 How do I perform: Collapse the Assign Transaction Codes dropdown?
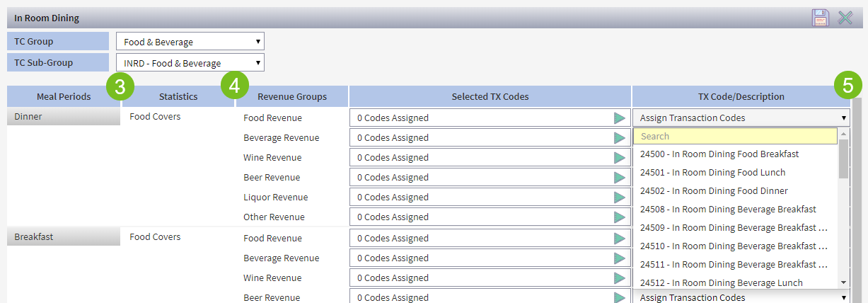(x=741, y=118)
